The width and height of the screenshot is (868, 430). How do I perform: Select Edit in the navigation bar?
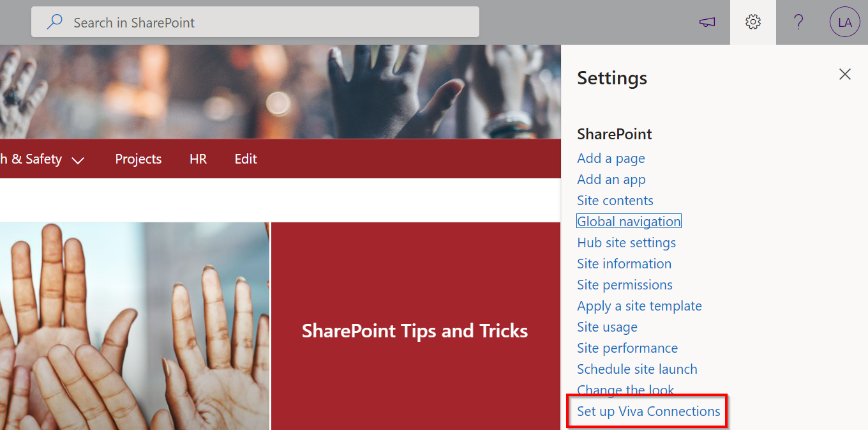246,159
